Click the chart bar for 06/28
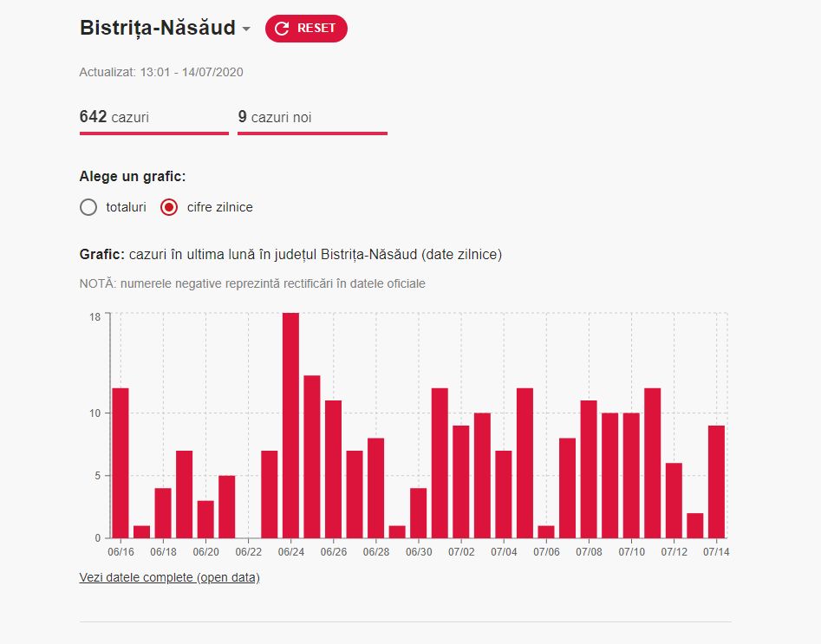The image size is (821, 644). point(376,489)
